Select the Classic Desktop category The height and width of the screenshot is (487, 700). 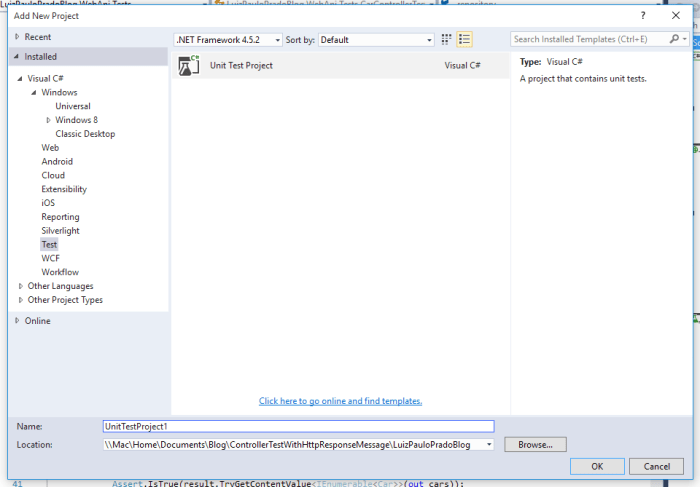pos(85,134)
